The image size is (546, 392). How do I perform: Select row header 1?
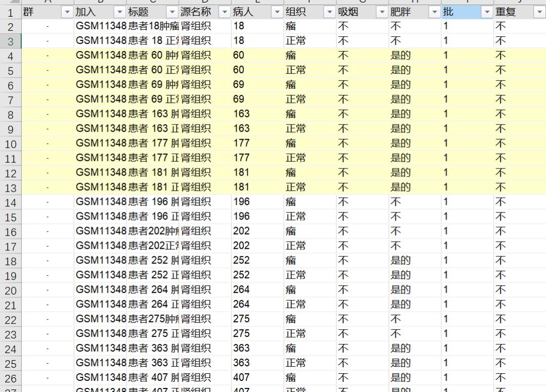click(x=11, y=13)
